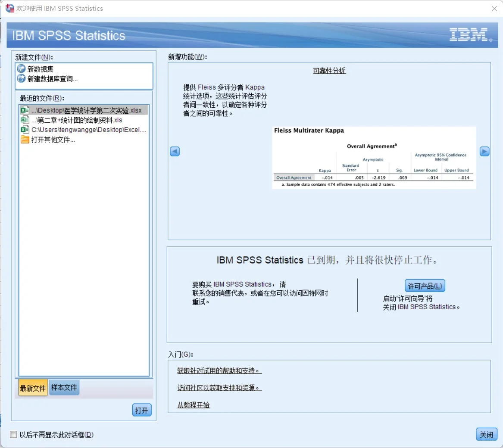Click the left arrow to view previous feature
The image size is (503, 448).
pos(174,151)
